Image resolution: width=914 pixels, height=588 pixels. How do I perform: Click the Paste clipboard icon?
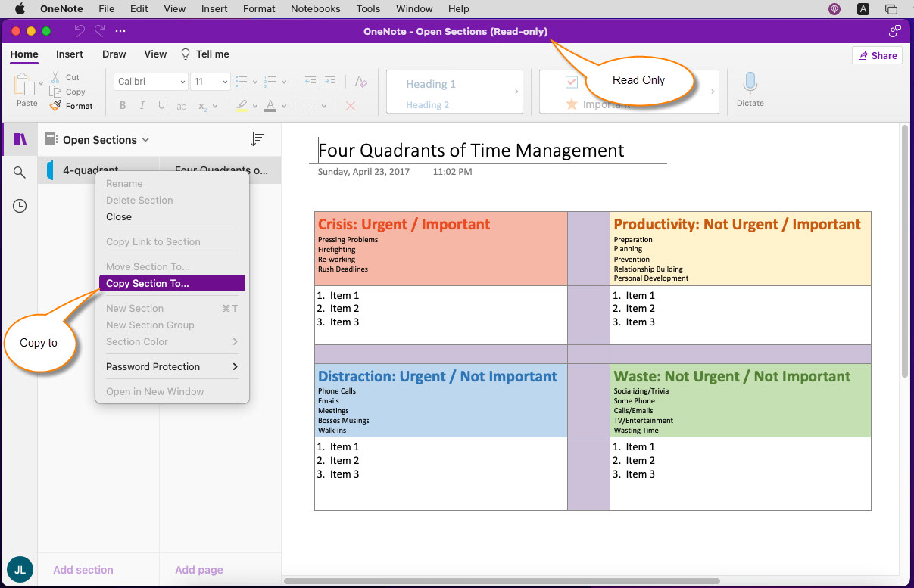coord(24,84)
